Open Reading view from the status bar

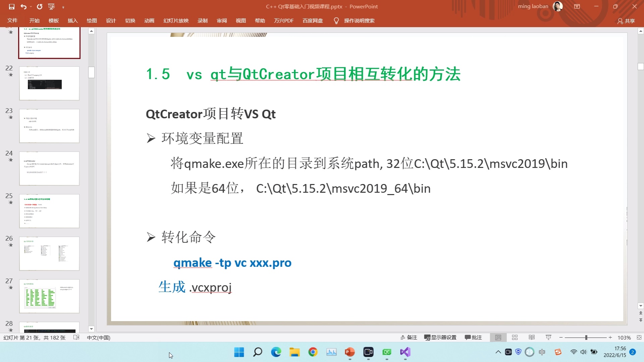coord(532,338)
